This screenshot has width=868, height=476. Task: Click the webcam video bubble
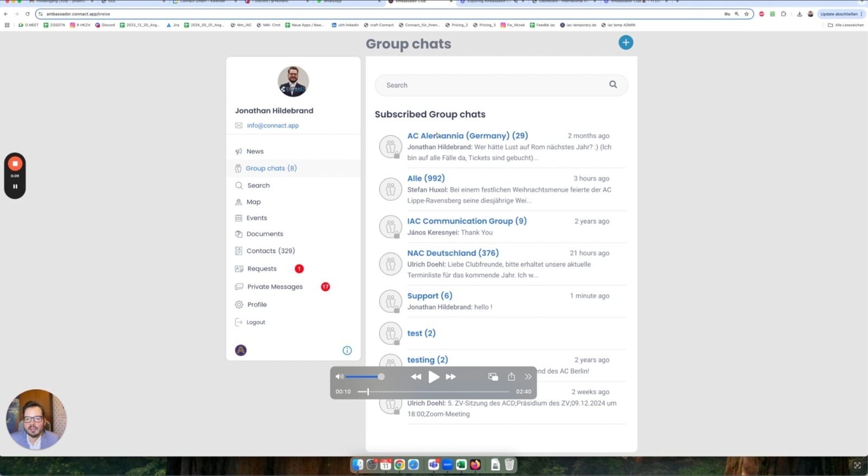36,419
